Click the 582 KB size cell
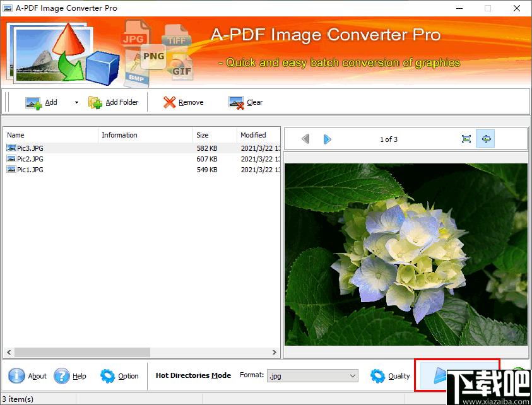This screenshot has height=405, width=532. (x=207, y=148)
